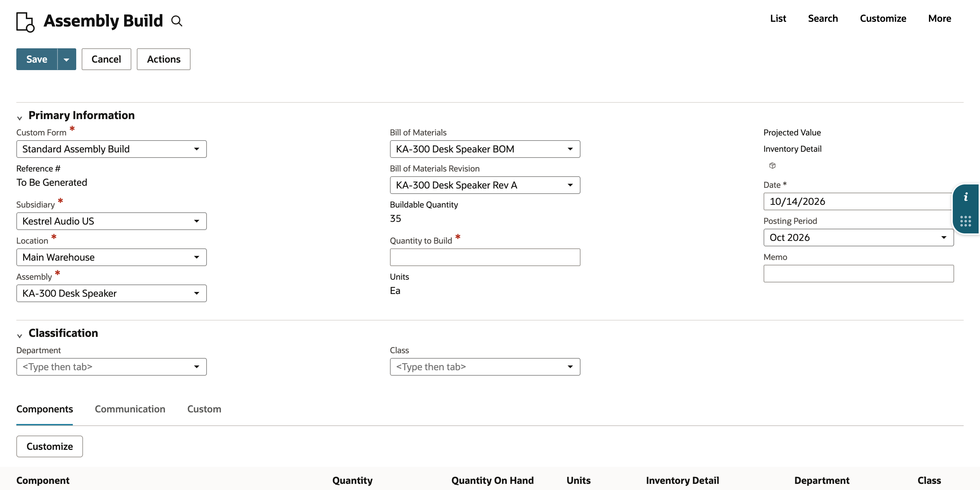Click the Save button
Screen dimensions: 980x490
pos(37,59)
